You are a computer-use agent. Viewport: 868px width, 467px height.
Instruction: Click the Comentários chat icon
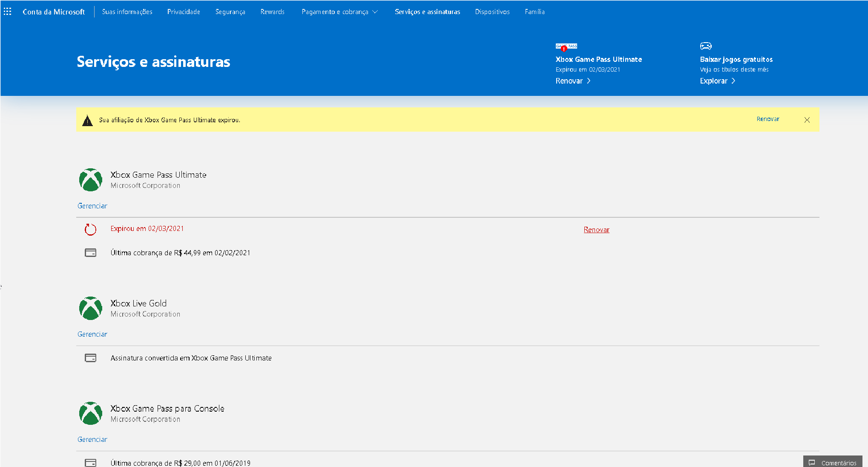point(812,463)
